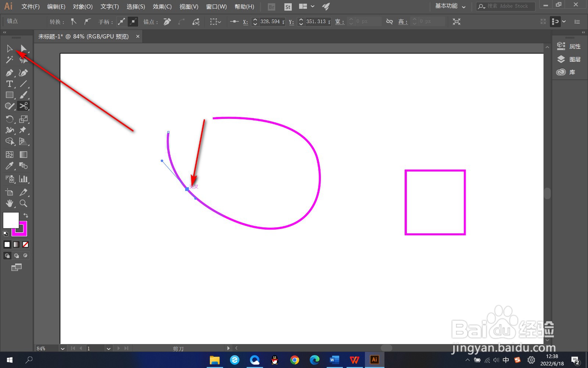Open the 图层 panel
Screen dimensions: 588x368
tap(569, 59)
